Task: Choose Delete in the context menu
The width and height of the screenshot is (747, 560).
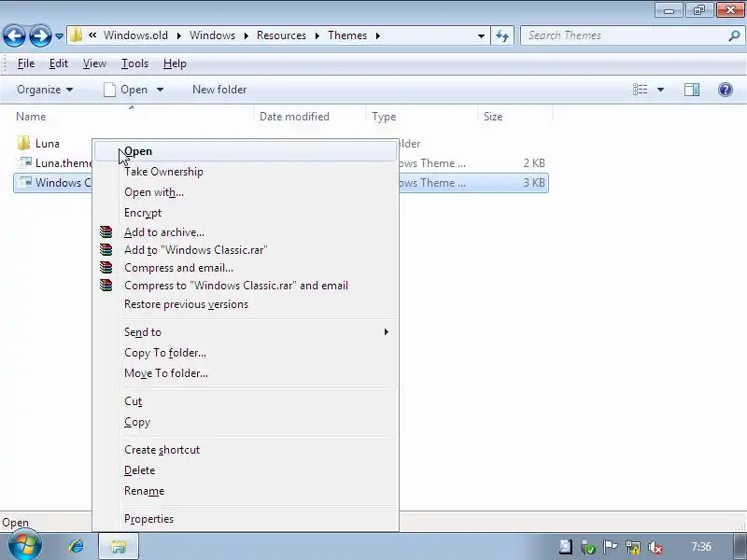Action: pos(246,470)
